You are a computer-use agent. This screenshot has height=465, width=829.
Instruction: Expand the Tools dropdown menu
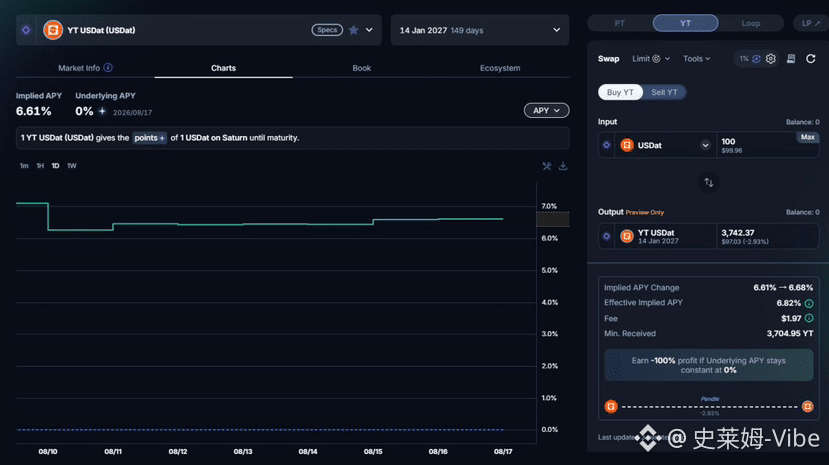coord(696,59)
